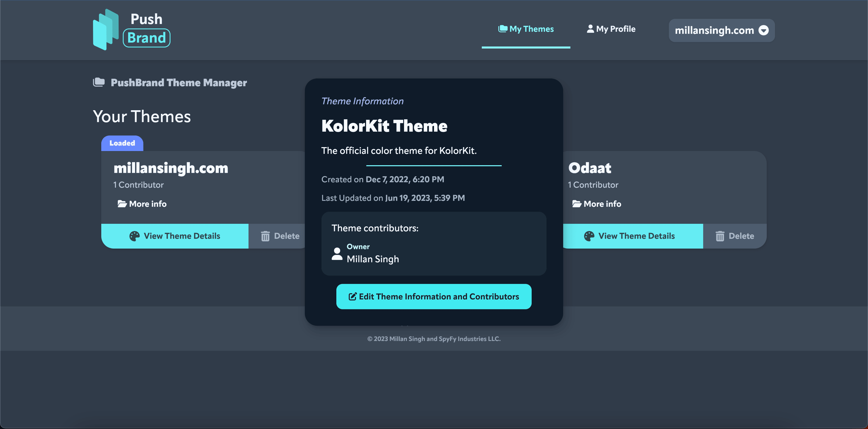
Task: Click the last updated date Jun 19, 2023
Action: [425, 198]
